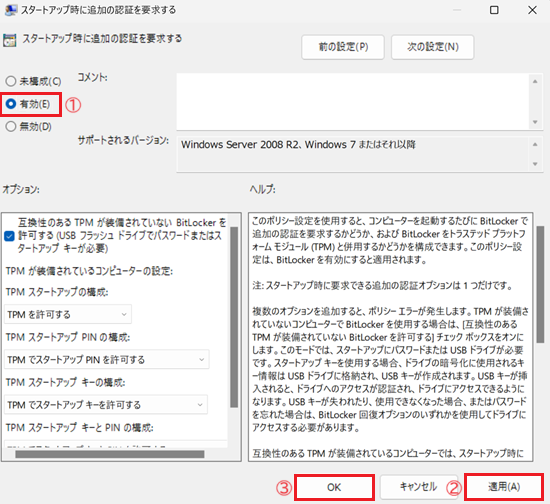Click the TPM スタートアップ PIN の構成 label

coord(68,337)
